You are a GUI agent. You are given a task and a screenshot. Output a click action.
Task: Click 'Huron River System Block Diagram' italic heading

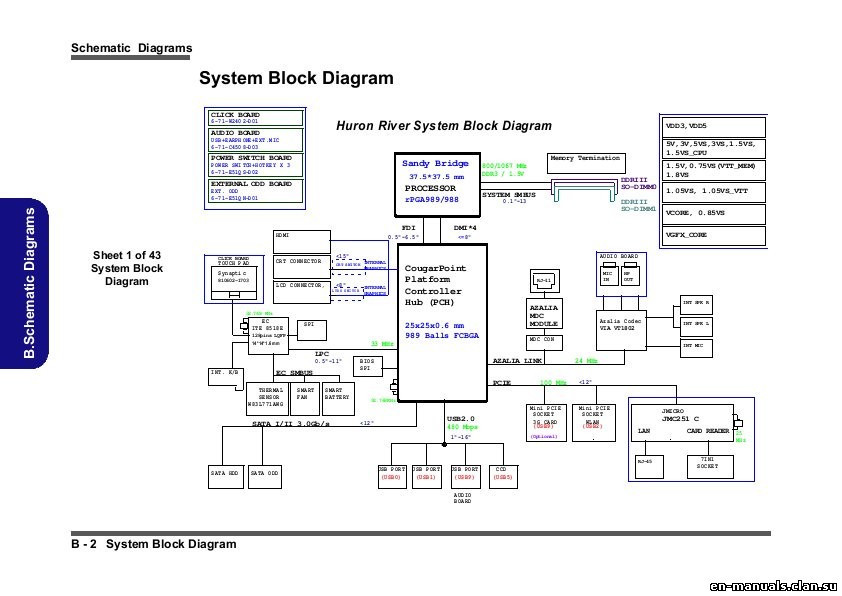pos(444,126)
